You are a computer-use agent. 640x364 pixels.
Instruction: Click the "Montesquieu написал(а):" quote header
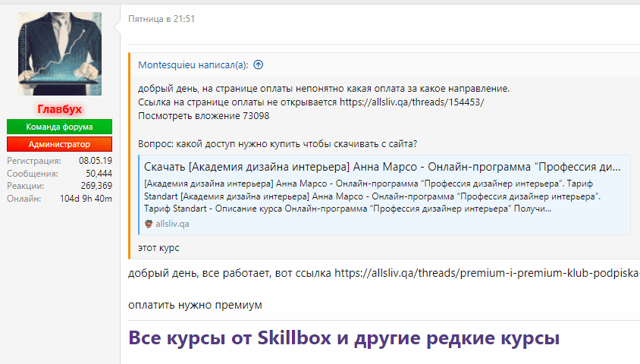[x=193, y=65]
